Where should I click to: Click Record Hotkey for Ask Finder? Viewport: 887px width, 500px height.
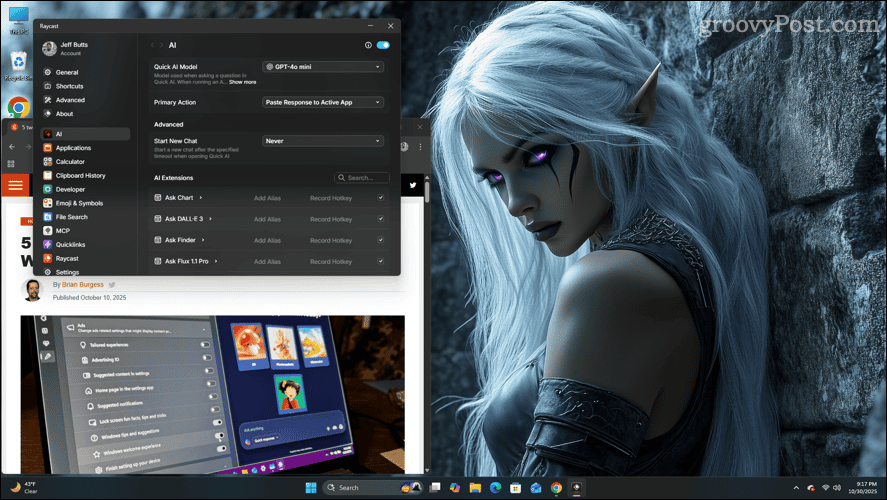coord(331,240)
